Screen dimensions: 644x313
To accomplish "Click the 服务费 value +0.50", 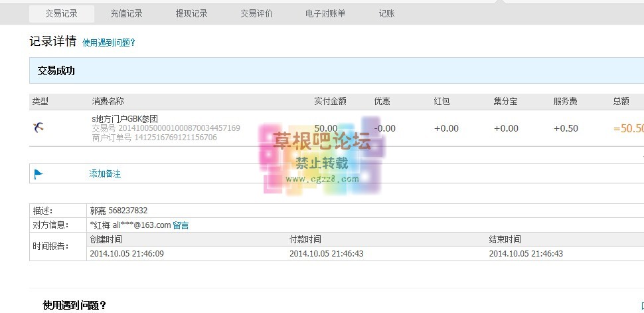I will (x=566, y=128).
